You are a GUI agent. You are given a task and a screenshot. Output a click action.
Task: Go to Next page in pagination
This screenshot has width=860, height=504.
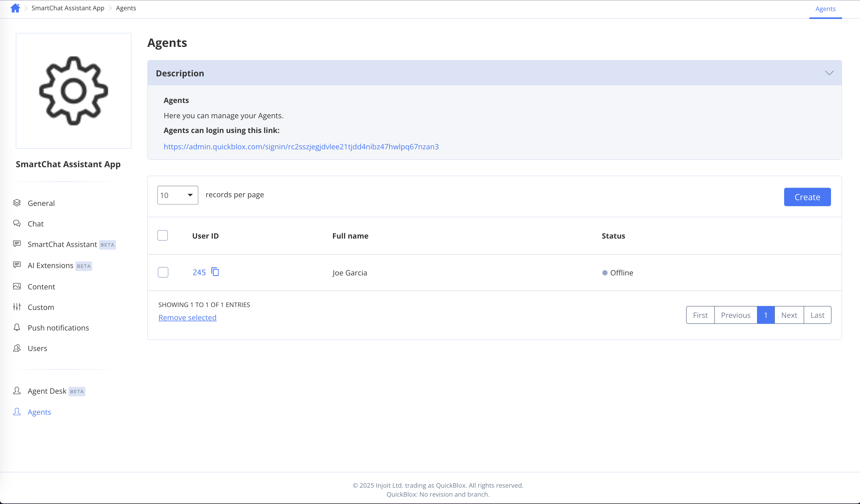[x=789, y=315]
